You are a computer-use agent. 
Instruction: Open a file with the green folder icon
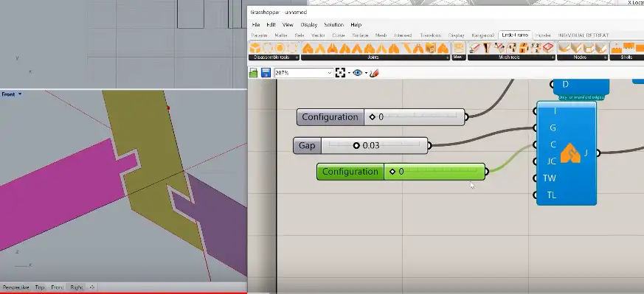click(254, 73)
